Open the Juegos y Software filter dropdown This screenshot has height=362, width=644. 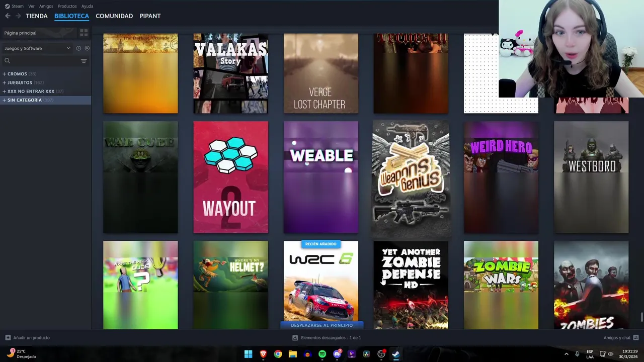click(x=38, y=48)
